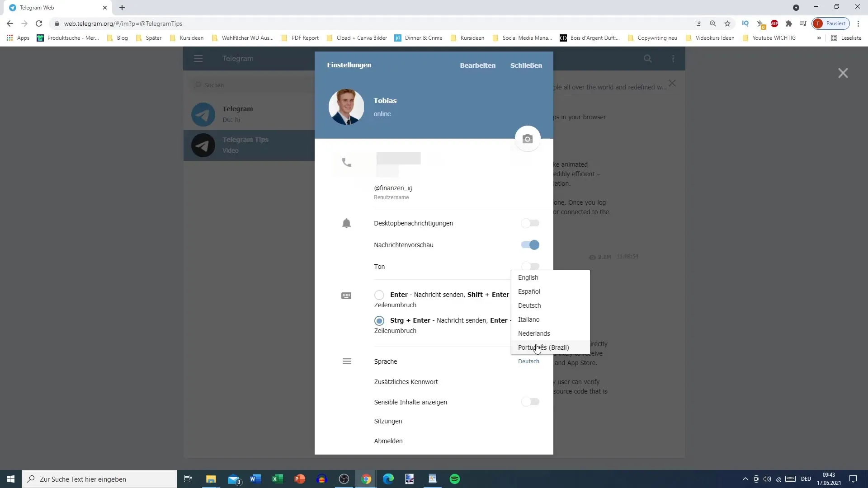This screenshot has height=488, width=868.
Task: Show hidden system tray icons
Action: [x=745, y=479]
